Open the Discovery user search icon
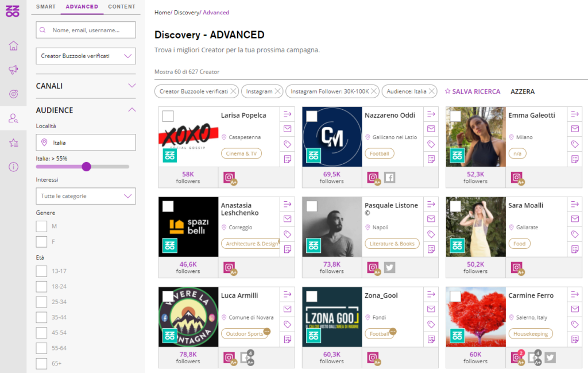 [14, 118]
